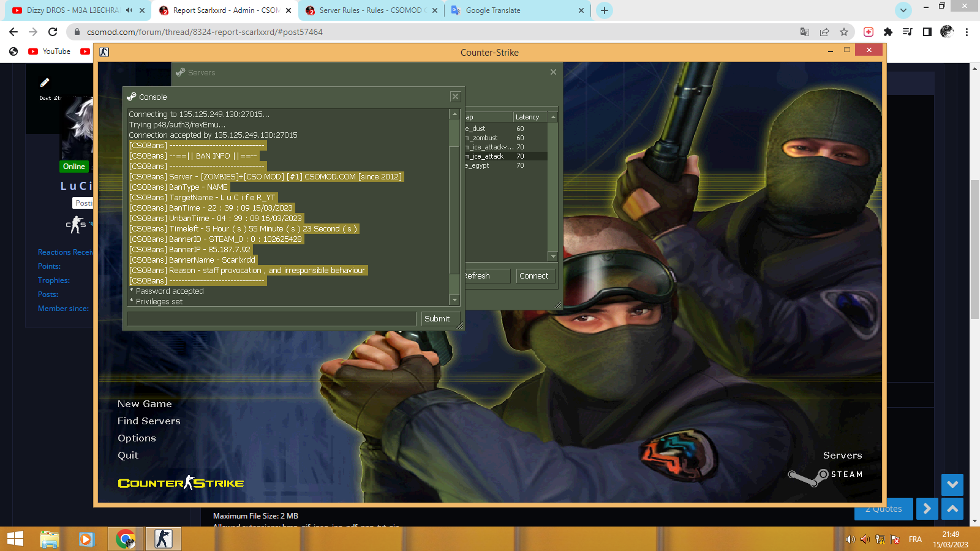
Task: Open Chrome from the Windows taskbar
Action: tap(126, 539)
